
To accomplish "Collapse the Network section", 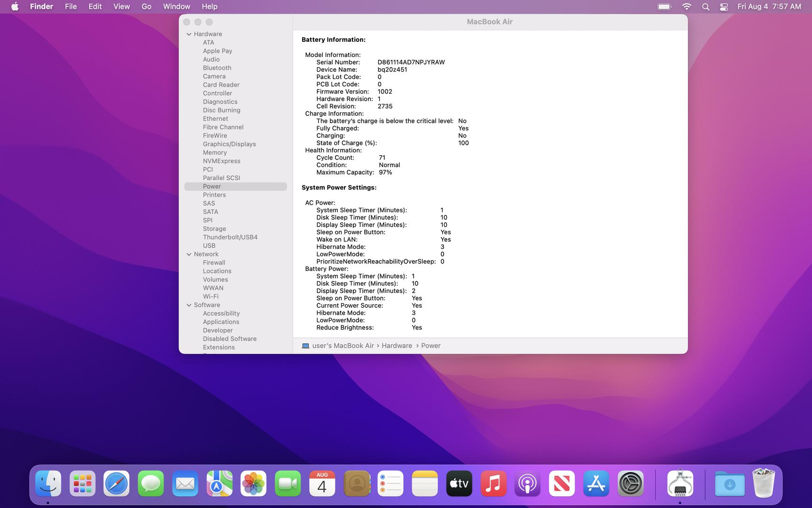I will (189, 254).
